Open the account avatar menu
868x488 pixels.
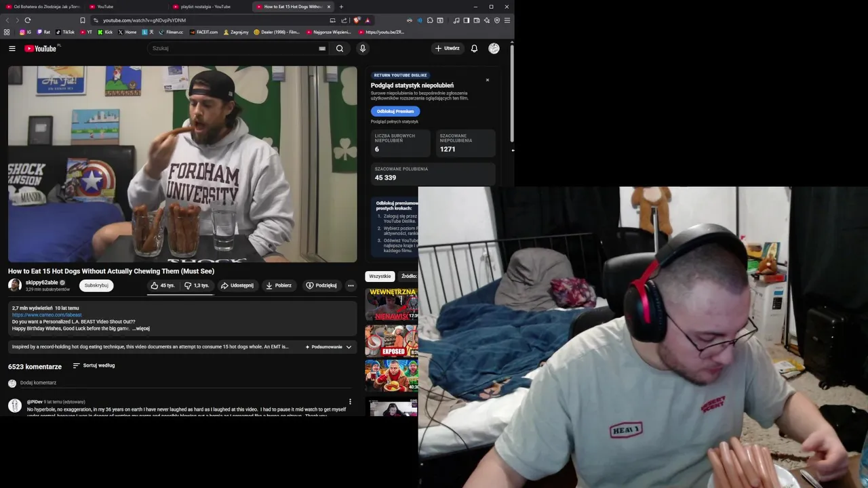click(x=494, y=48)
